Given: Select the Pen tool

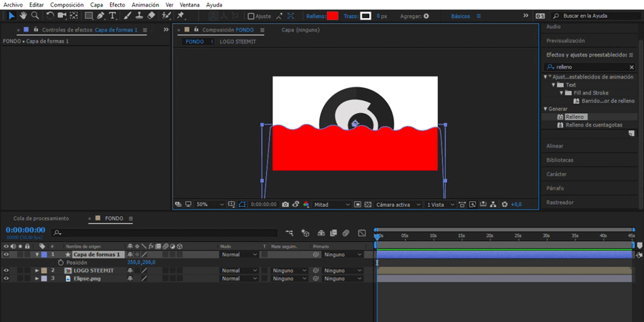Looking at the screenshot, I should pyautogui.click(x=100, y=16).
